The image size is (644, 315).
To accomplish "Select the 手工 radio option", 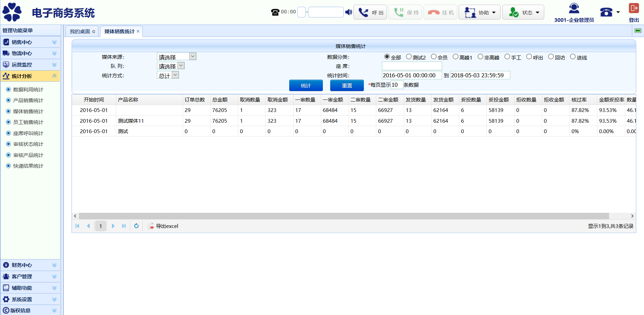I will 507,57.
